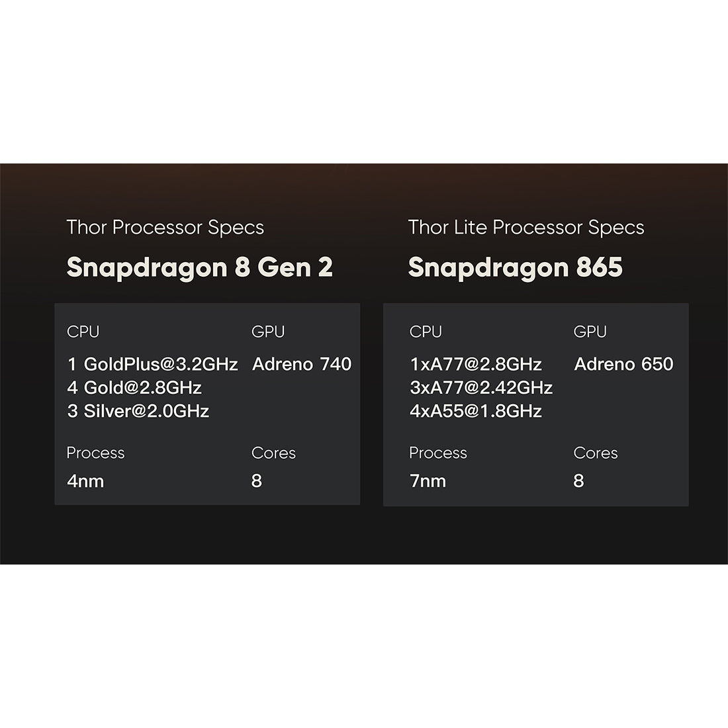This screenshot has height=728, width=728.
Task: Select the "Snapdragon 8 Gen 2" title
Action: 199,267
